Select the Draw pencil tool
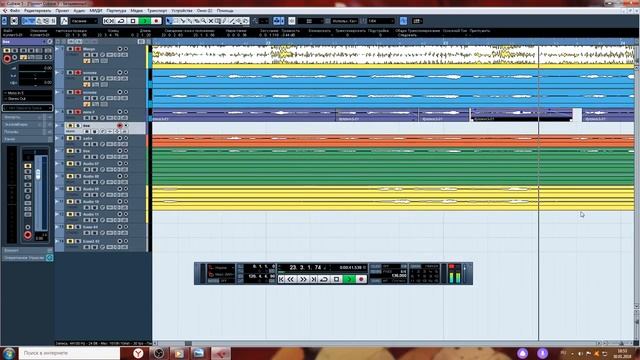The image size is (640, 360). 224,21
